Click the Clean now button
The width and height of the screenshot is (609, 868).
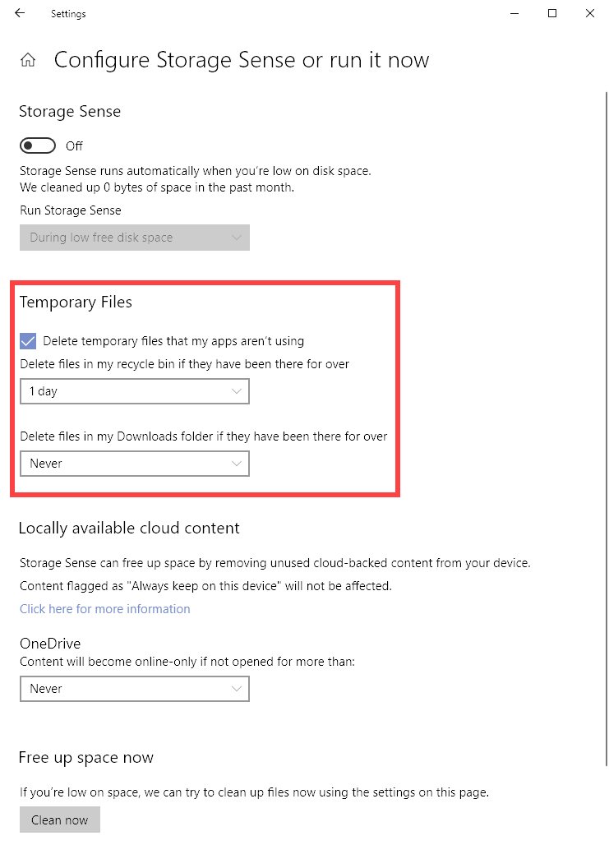click(x=60, y=820)
